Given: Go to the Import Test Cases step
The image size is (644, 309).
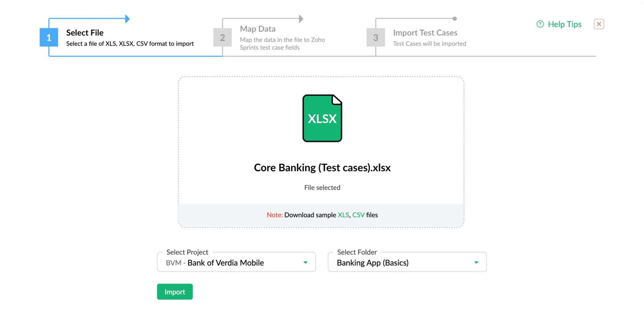Looking at the screenshot, I should [x=425, y=33].
